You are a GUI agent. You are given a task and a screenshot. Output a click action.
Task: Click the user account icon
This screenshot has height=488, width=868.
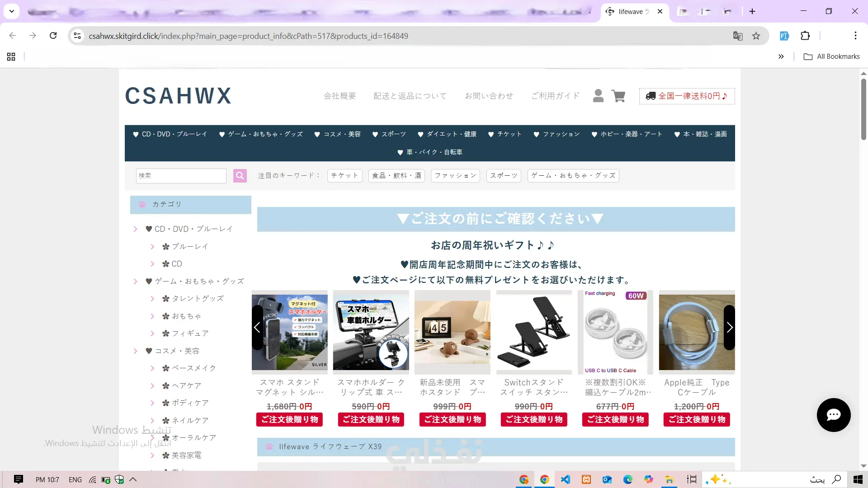click(598, 96)
